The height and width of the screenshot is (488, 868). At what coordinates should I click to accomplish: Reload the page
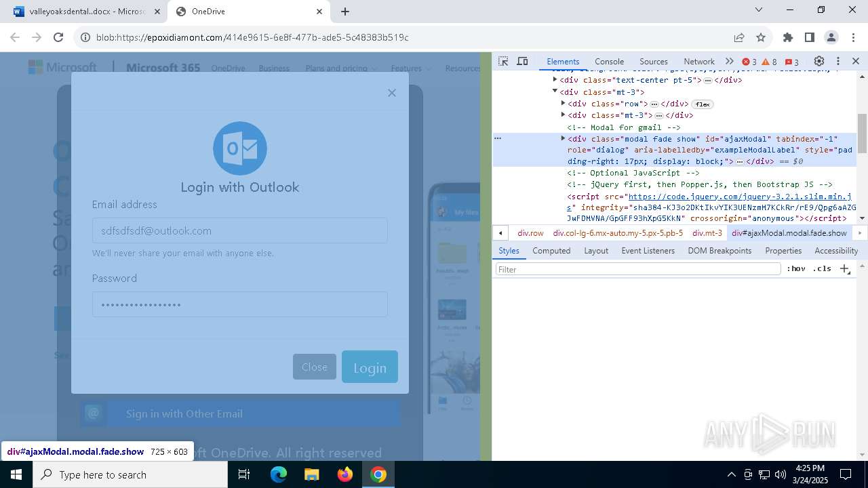58,37
